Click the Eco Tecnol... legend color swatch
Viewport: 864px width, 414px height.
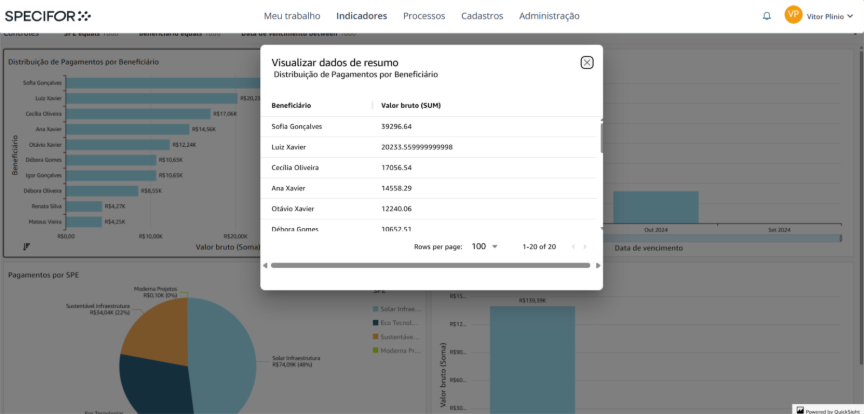(376, 322)
